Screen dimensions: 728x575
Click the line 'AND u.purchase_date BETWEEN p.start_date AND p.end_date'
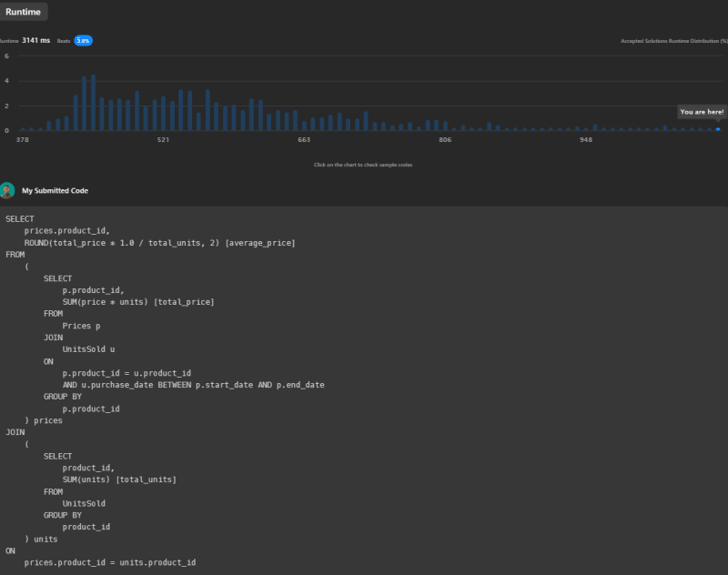pos(194,385)
